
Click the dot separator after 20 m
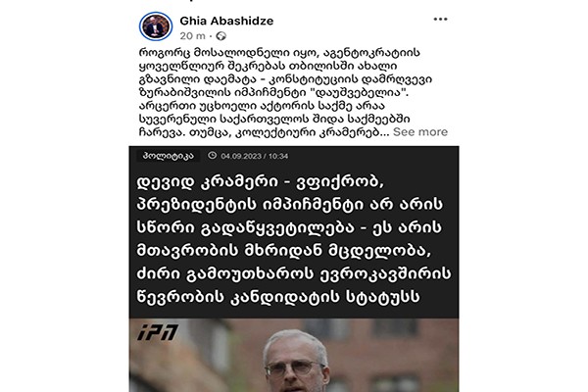[211, 36]
